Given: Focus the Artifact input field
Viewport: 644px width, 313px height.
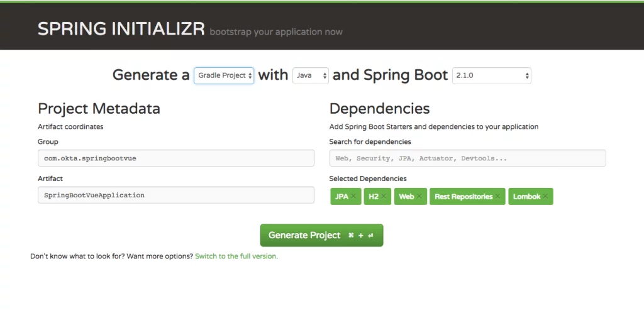Looking at the screenshot, I should [176, 195].
